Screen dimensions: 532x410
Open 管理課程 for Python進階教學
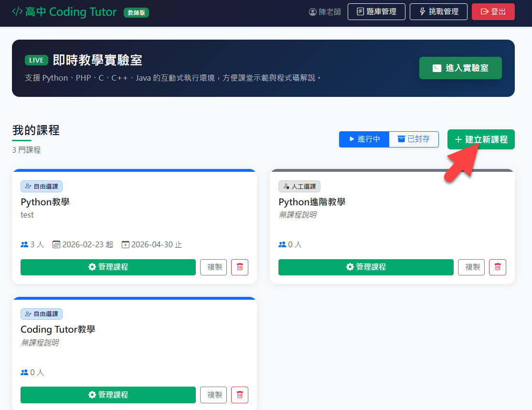click(366, 267)
